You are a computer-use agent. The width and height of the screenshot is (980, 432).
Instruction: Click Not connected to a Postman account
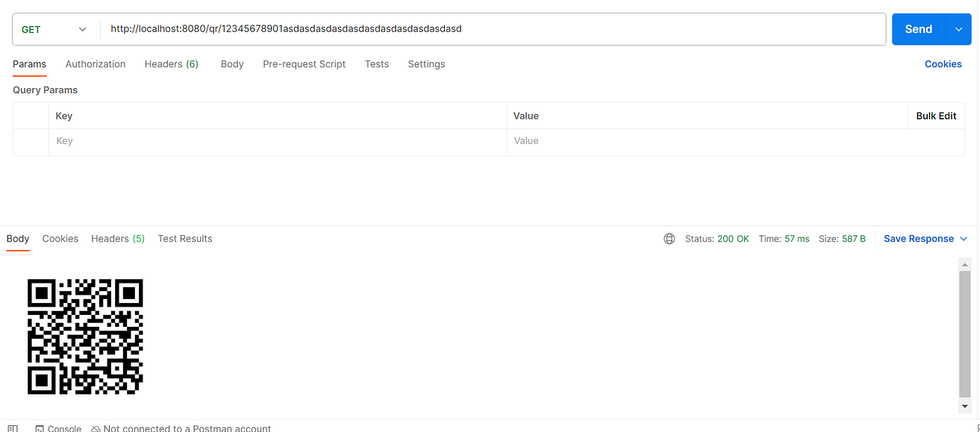[x=181, y=428]
